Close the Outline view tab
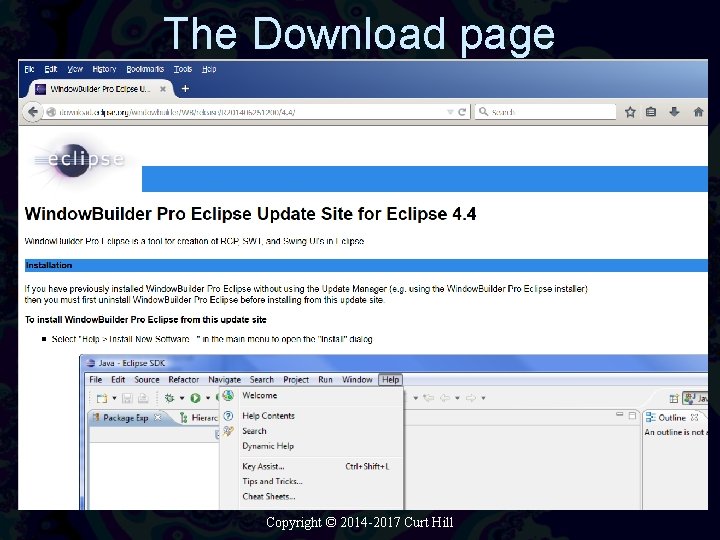 click(694, 417)
